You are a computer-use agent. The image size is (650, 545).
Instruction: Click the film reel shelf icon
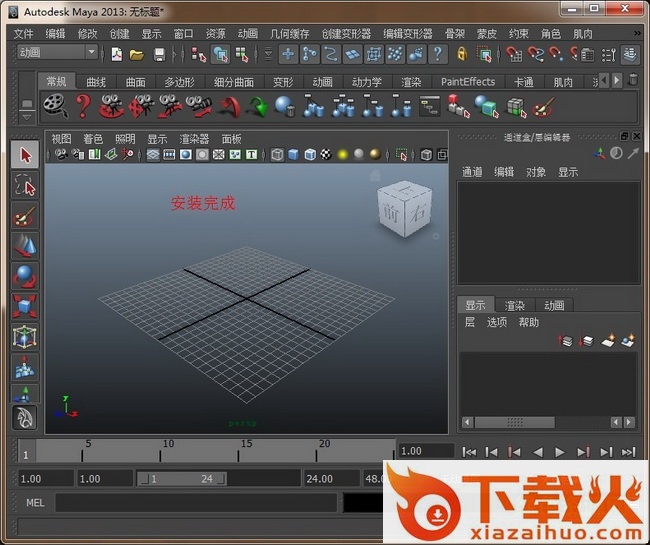tap(55, 106)
